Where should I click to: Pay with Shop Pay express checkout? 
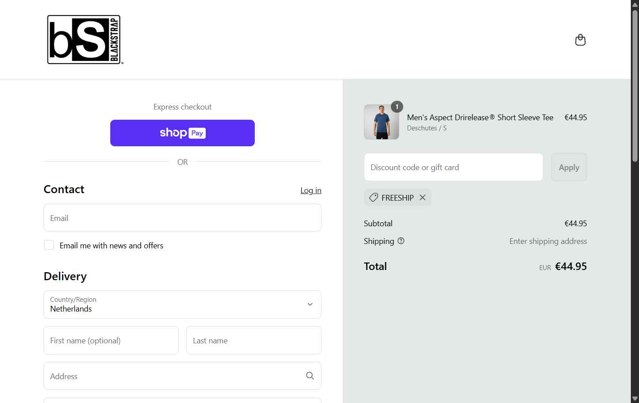(182, 133)
